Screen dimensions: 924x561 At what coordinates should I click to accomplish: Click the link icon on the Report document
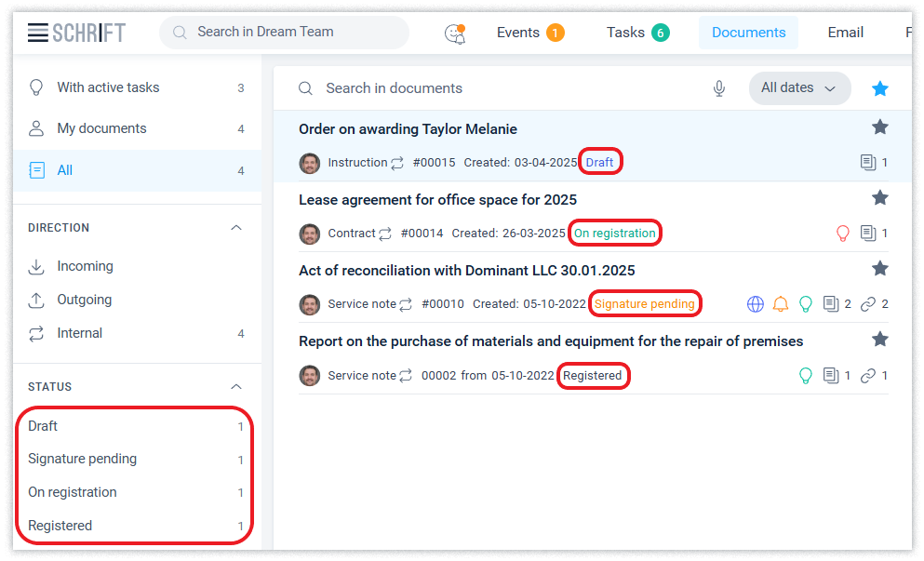pyautogui.click(x=868, y=376)
